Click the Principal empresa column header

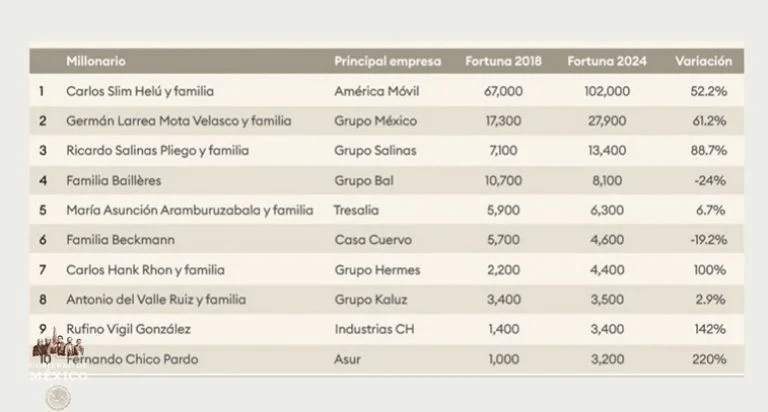[x=387, y=61]
